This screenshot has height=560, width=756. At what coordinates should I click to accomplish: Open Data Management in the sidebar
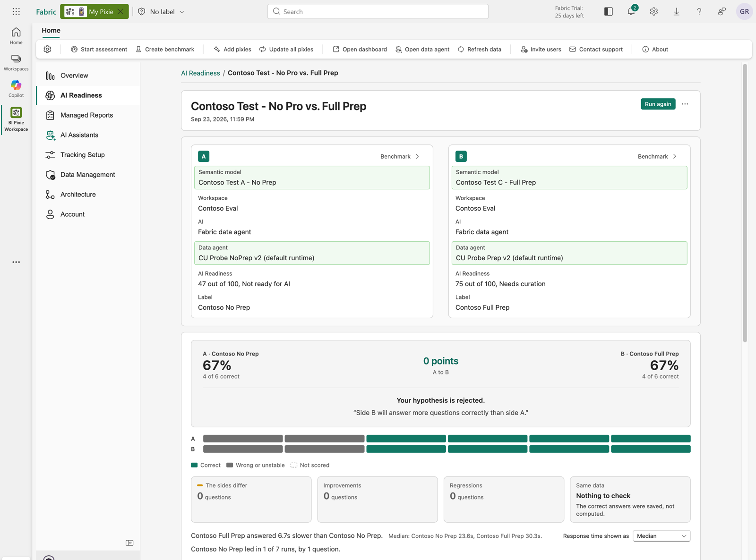point(88,175)
